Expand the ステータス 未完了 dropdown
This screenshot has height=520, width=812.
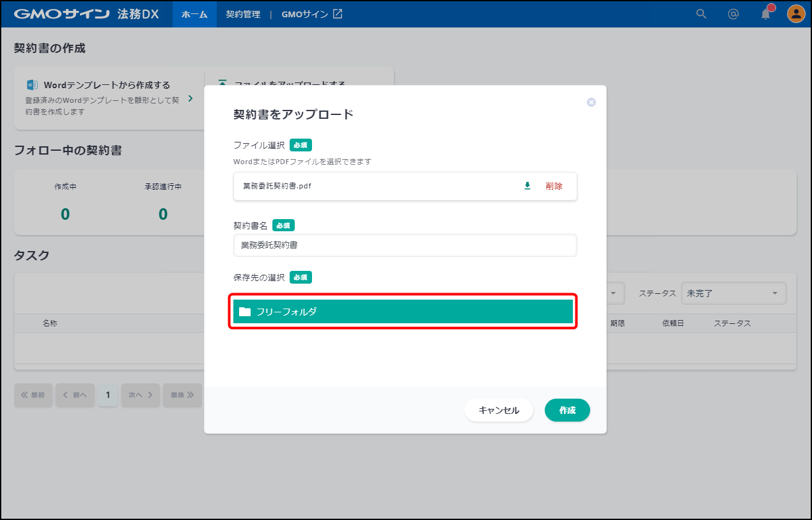click(x=733, y=293)
